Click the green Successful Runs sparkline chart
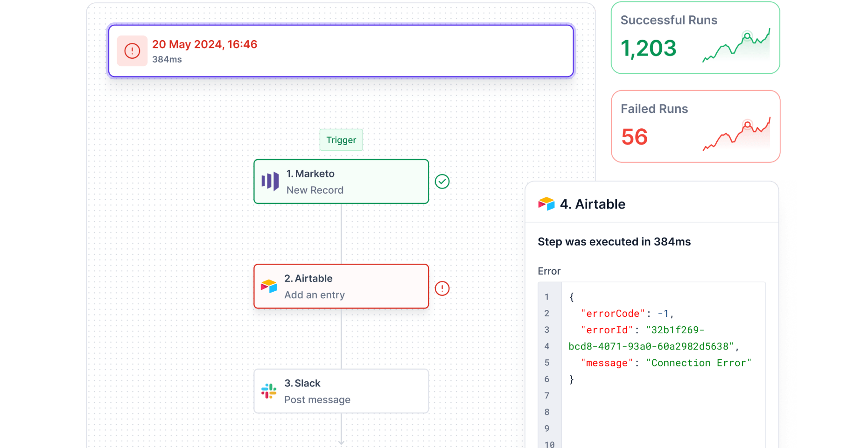 coord(736,45)
